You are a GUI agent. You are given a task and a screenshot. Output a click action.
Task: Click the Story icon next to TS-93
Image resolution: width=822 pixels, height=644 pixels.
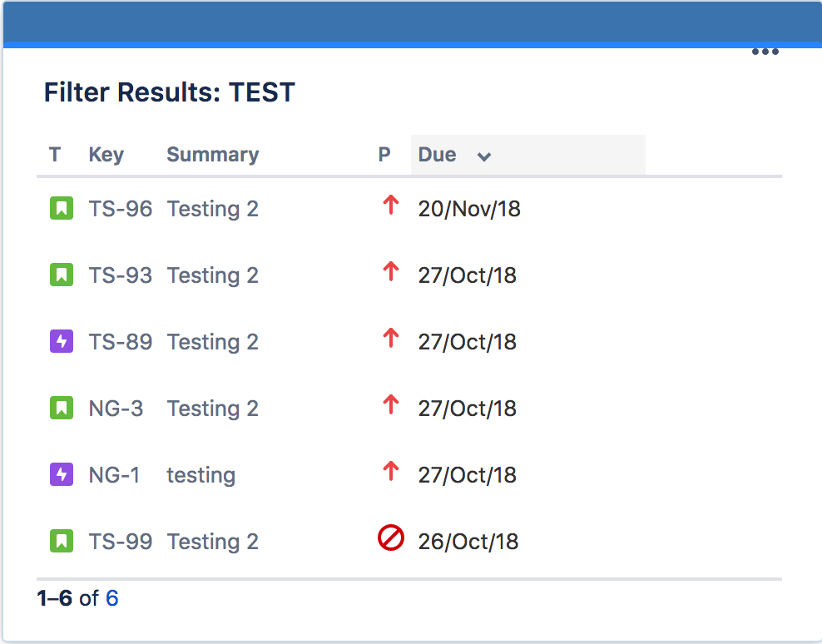pos(62,275)
